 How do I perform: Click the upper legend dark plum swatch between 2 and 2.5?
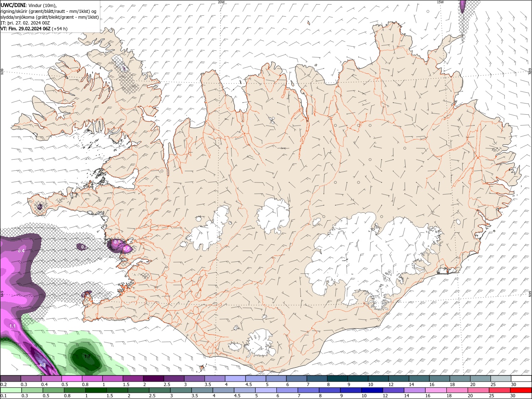click(x=153, y=379)
